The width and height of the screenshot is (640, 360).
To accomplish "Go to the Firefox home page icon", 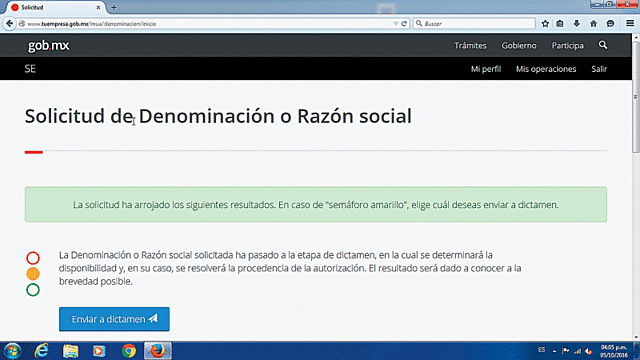I will coord(593,24).
